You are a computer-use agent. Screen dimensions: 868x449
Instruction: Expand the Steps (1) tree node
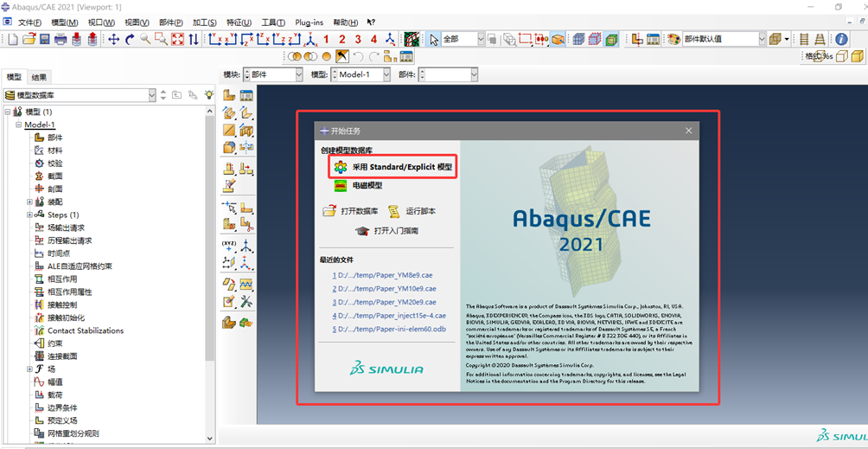30,215
